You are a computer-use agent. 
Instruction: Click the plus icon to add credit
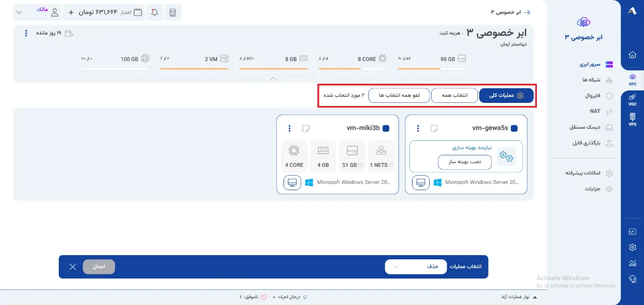[x=71, y=12]
